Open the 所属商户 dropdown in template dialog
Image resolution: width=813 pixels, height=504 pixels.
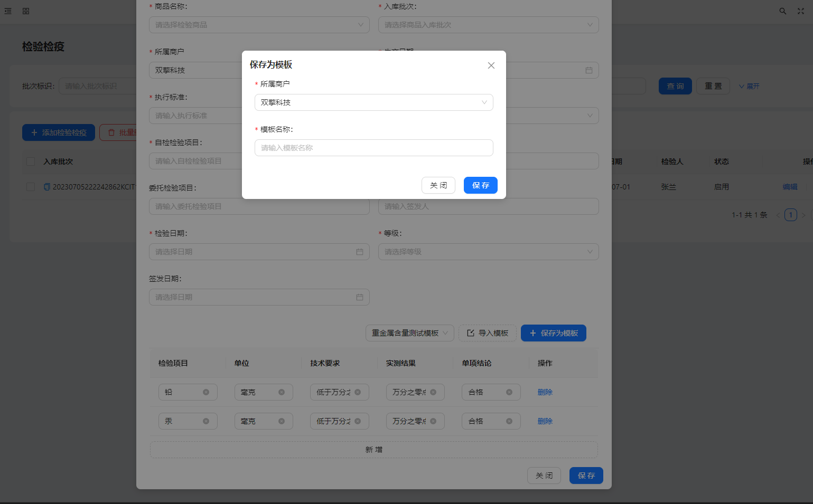pos(373,102)
